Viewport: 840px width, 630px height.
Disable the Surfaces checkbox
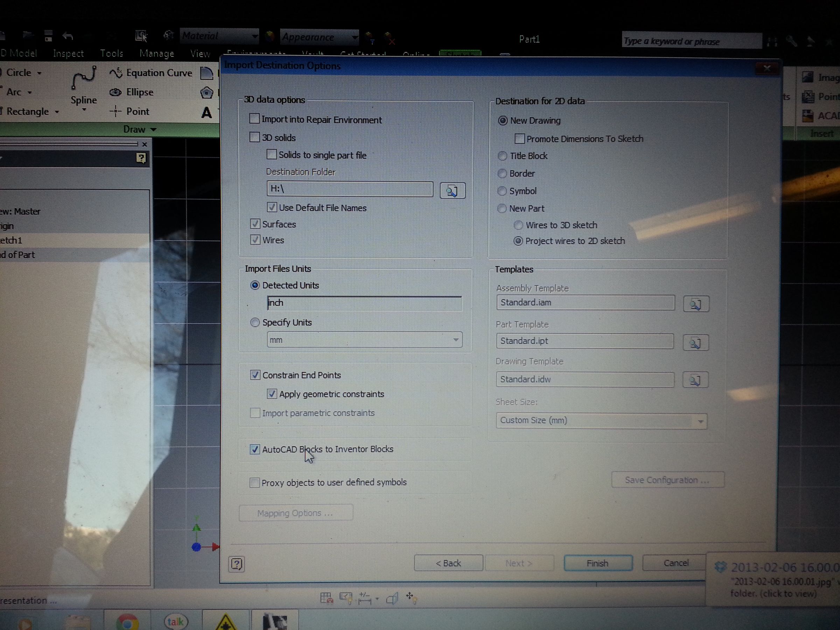pos(255,224)
